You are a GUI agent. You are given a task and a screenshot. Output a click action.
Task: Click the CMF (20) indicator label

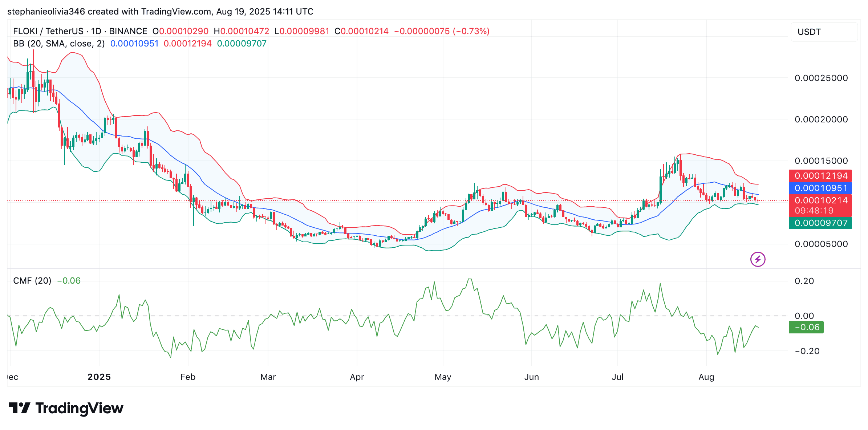click(32, 281)
